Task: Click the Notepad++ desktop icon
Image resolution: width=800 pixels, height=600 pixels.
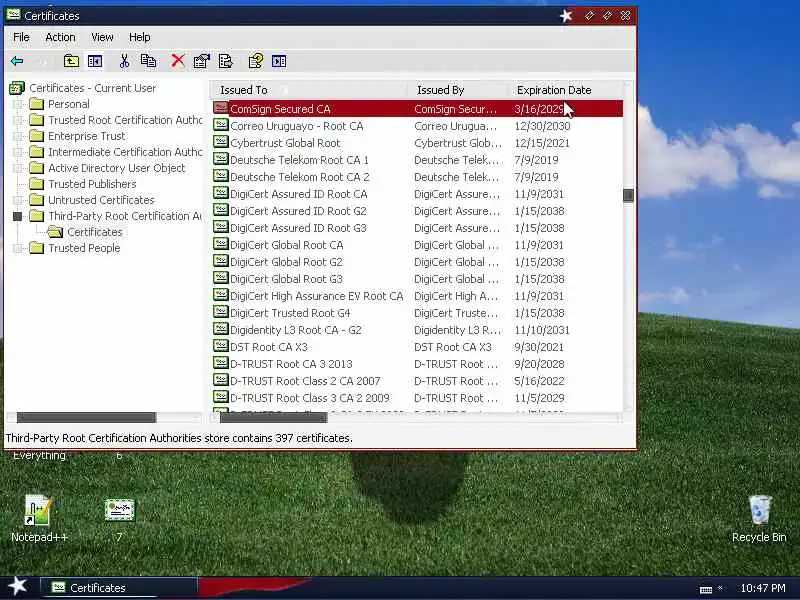Action: point(38,511)
